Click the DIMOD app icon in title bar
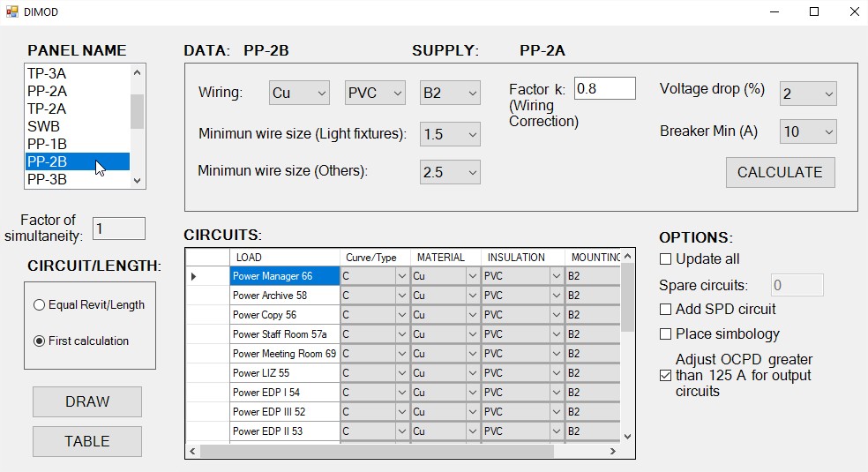Viewport: 868px width, 472px height. pyautogui.click(x=11, y=11)
